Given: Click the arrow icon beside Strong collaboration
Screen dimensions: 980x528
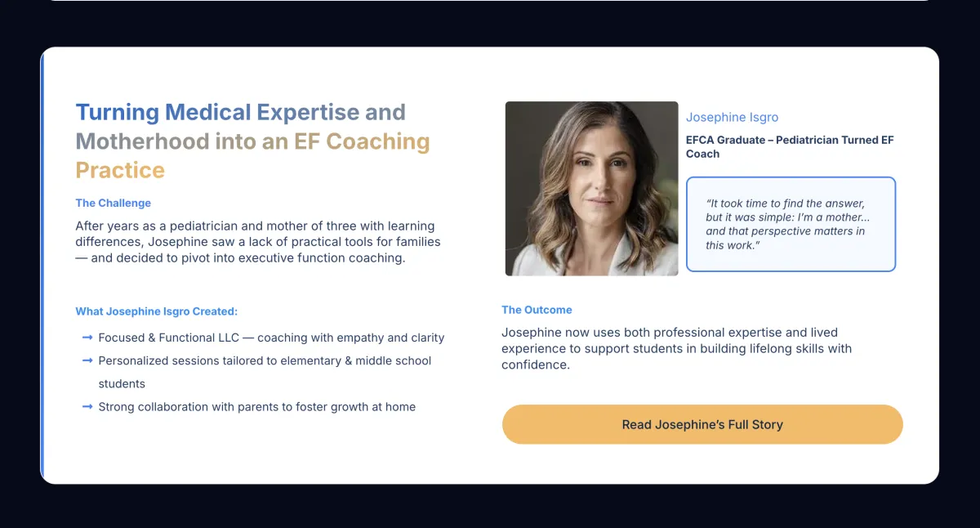Looking at the screenshot, I should coord(87,406).
